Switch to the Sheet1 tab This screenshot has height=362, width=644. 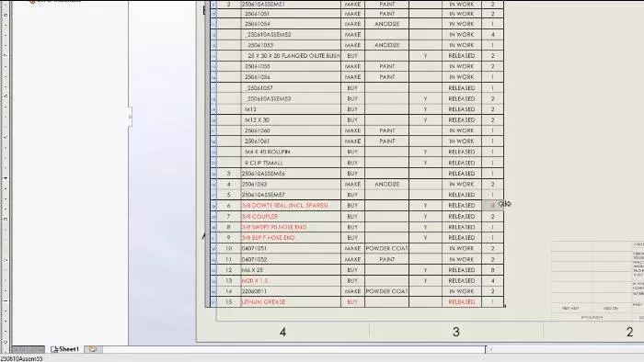pyautogui.click(x=65, y=349)
